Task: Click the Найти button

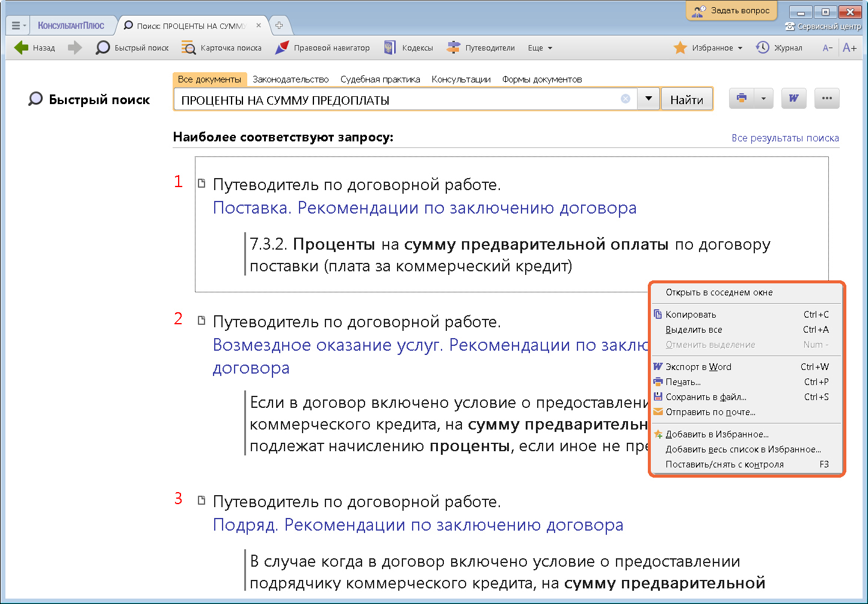Action: pyautogui.click(x=687, y=99)
